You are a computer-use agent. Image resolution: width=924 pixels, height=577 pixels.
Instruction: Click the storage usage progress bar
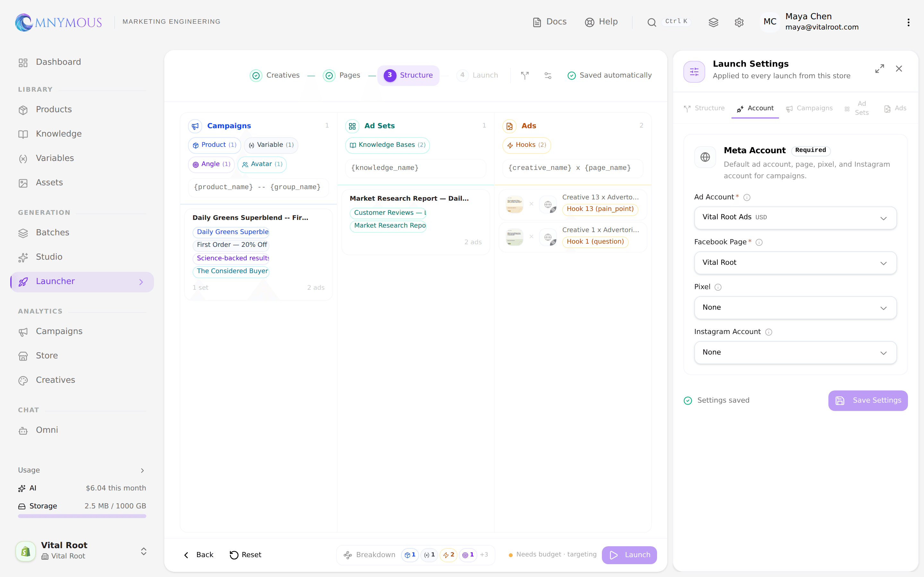tap(82, 516)
